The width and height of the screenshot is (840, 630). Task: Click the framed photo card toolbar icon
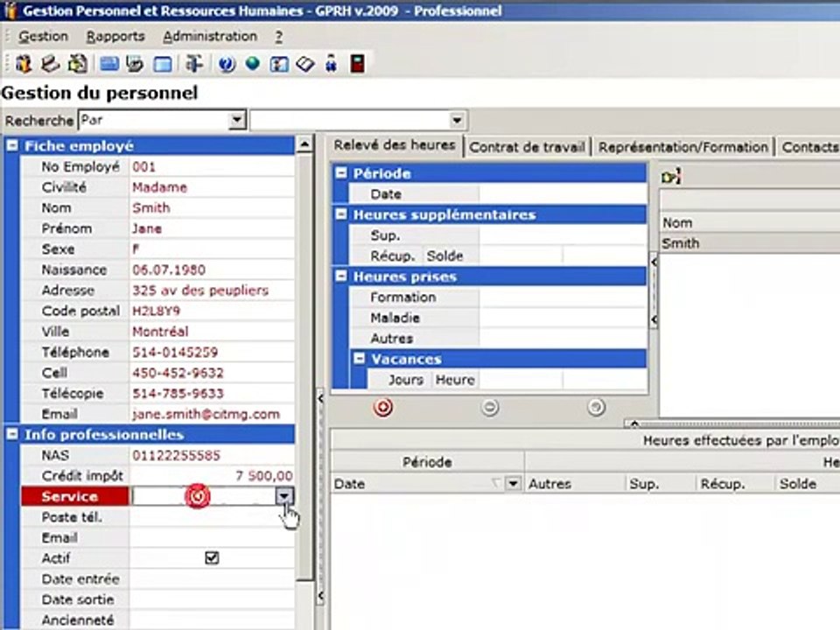coord(278,64)
